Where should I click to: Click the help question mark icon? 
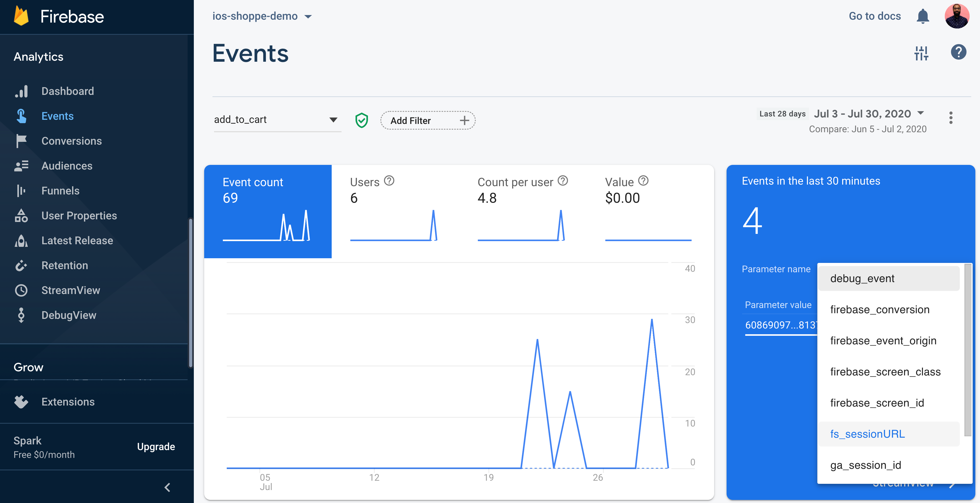tap(958, 52)
